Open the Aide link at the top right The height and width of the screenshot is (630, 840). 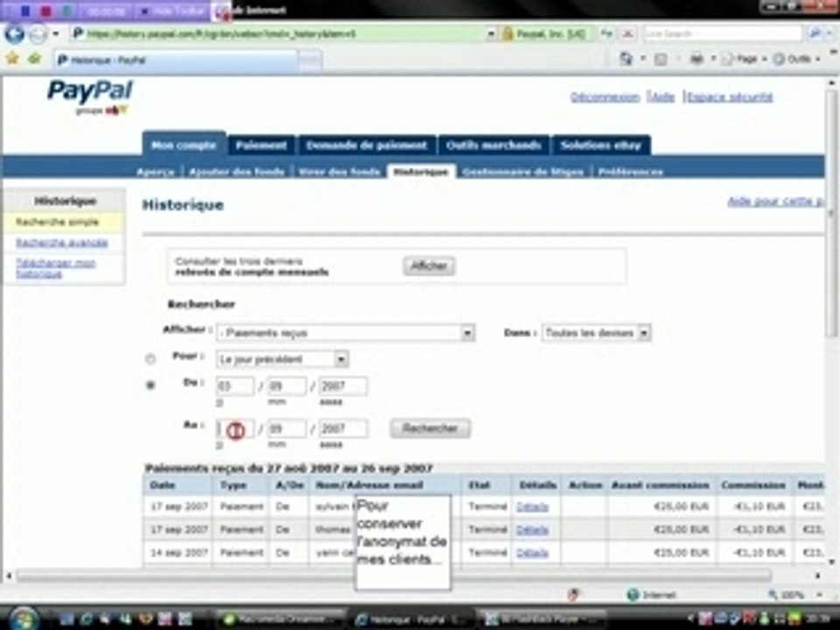662,97
